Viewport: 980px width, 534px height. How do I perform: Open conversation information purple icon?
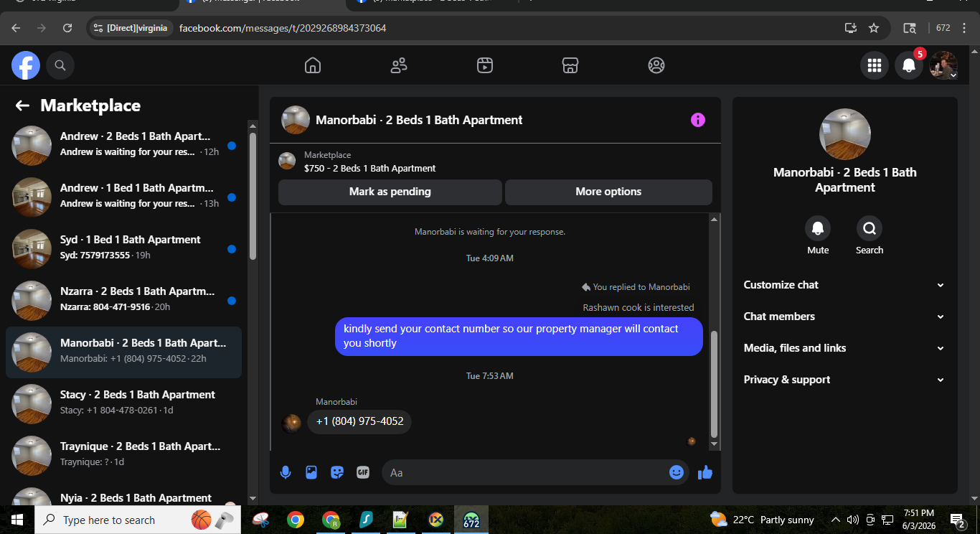click(x=698, y=120)
